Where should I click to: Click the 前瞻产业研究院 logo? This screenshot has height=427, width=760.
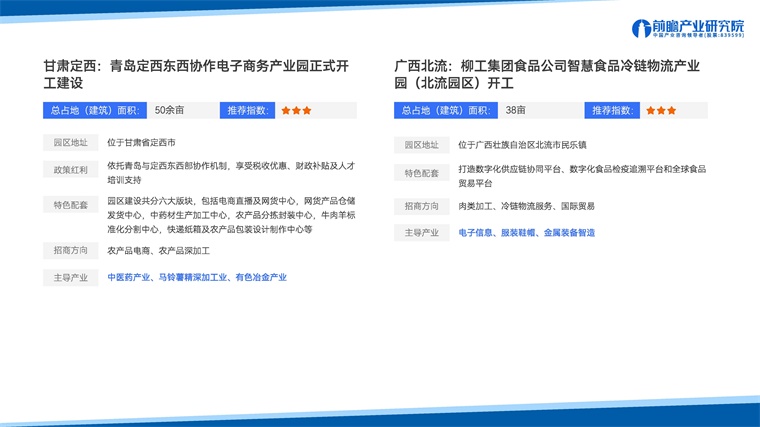(688, 29)
